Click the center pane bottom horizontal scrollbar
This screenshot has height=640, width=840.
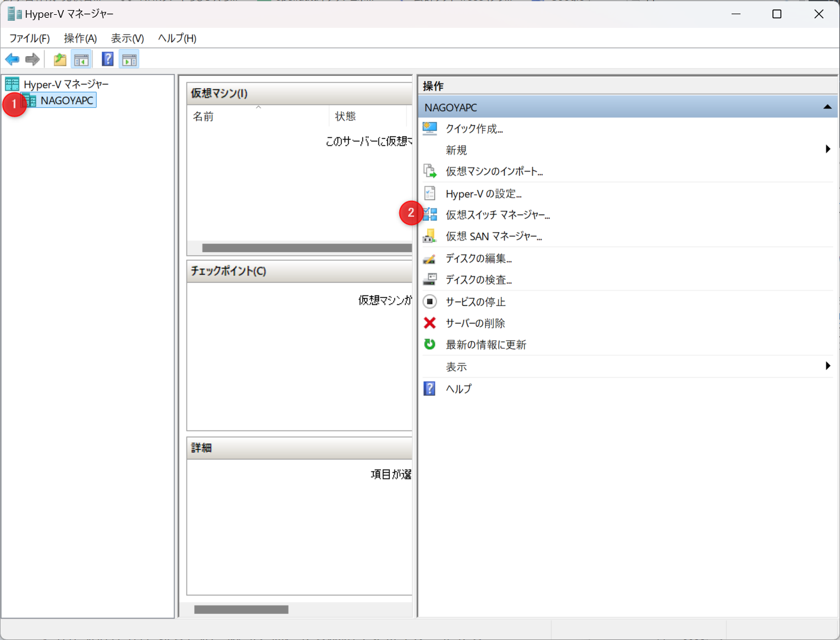point(241,609)
